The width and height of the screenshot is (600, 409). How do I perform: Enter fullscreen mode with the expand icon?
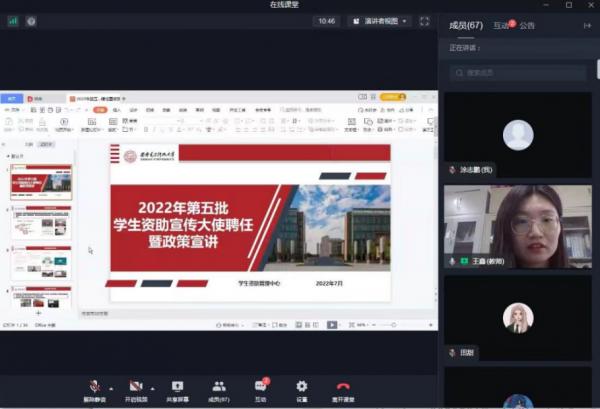(424, 21)
